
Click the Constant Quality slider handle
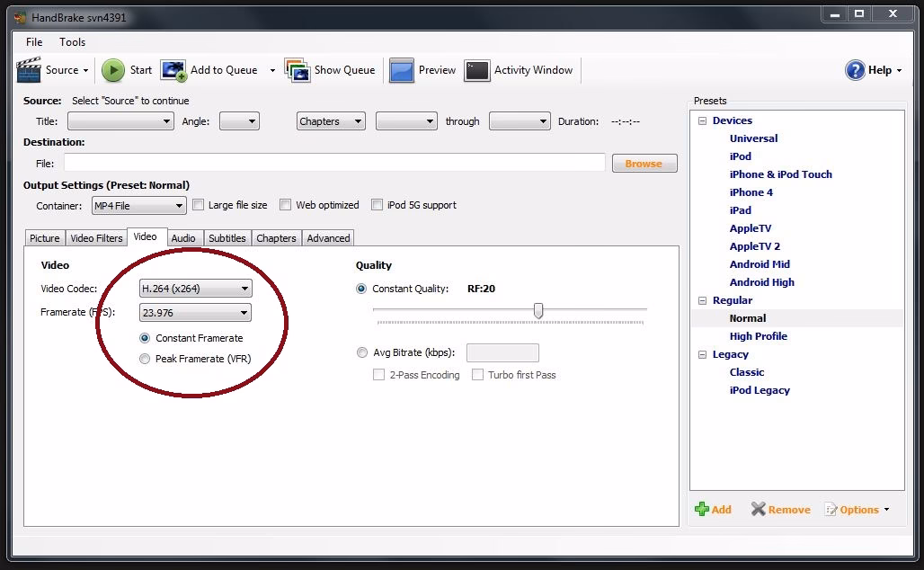[538, 310]
